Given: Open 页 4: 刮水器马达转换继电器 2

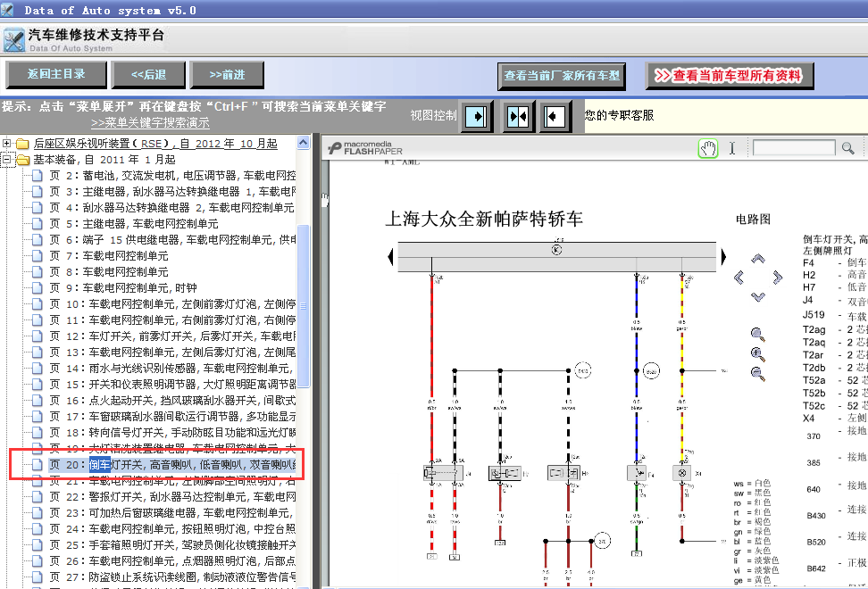Looking at the screenshot, I should click(171, 208).
